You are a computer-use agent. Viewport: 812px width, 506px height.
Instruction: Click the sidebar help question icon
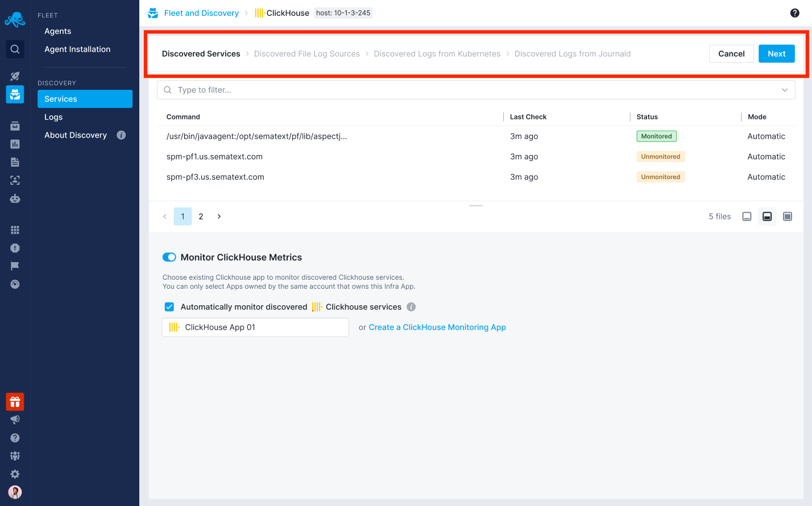(15, 438)
